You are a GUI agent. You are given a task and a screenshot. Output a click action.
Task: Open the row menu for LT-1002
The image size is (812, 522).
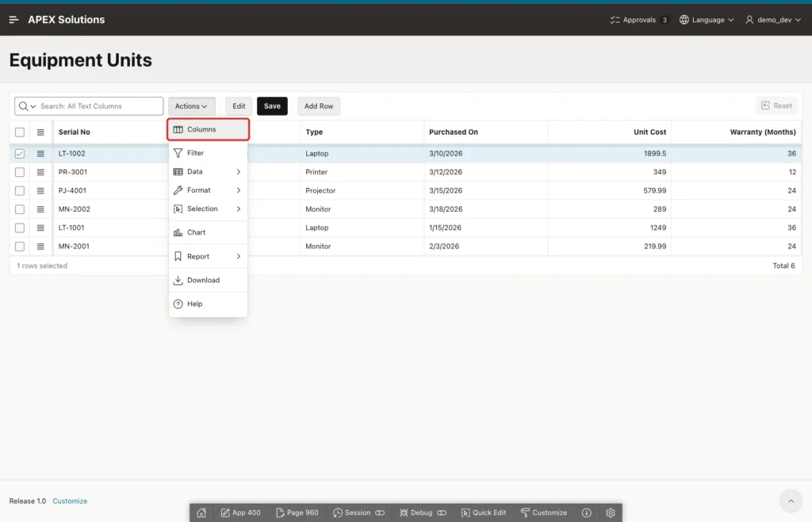(40, 154)
